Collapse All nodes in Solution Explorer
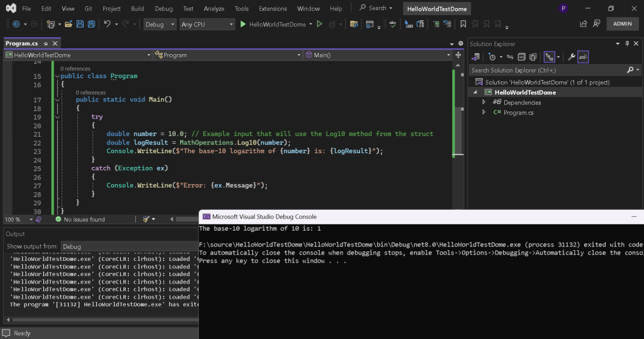The image size is (644, 339). (521, 57)
